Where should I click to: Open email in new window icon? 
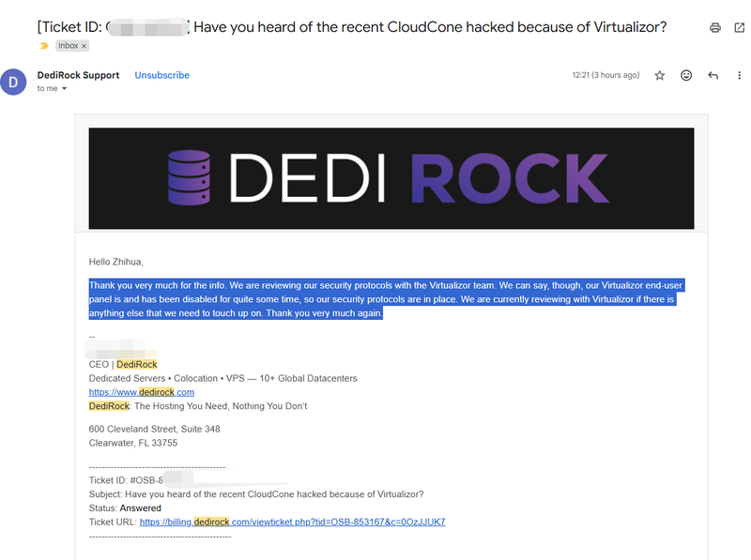739,27
